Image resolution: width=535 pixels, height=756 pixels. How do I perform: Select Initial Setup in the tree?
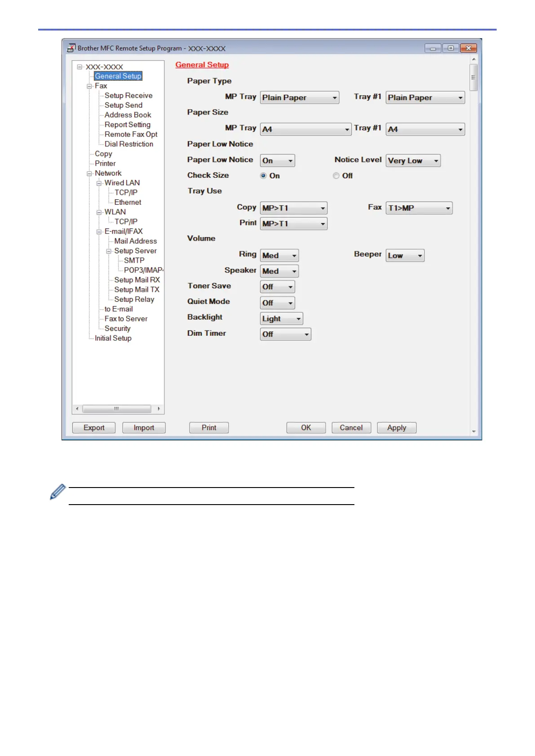[x=113, y=338]
